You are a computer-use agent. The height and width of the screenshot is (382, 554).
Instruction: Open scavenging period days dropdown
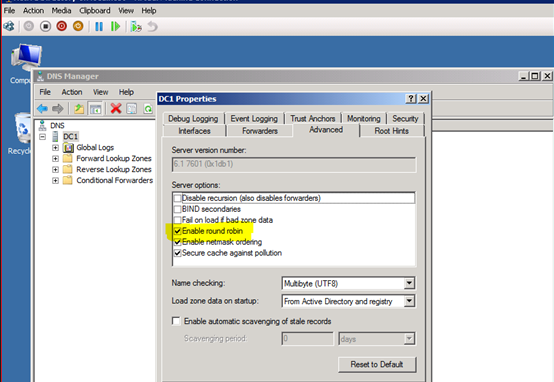click(x=409, y=339)
